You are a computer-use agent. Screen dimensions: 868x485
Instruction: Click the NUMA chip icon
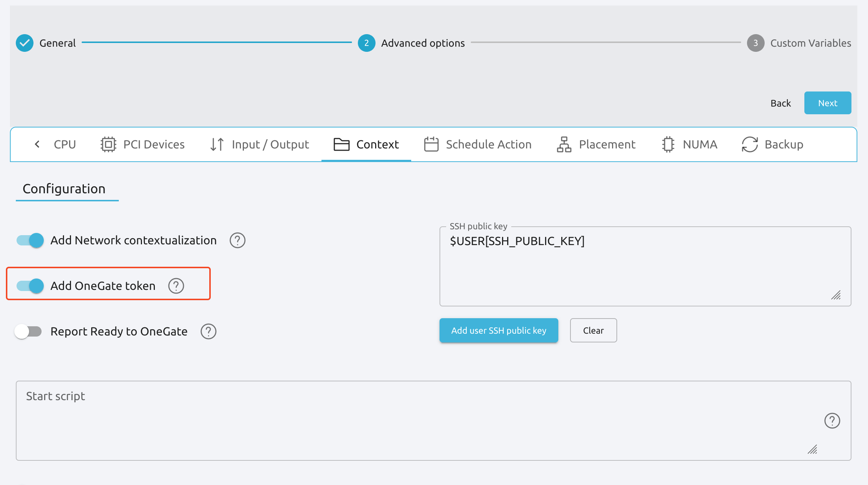tap(668, 144)
